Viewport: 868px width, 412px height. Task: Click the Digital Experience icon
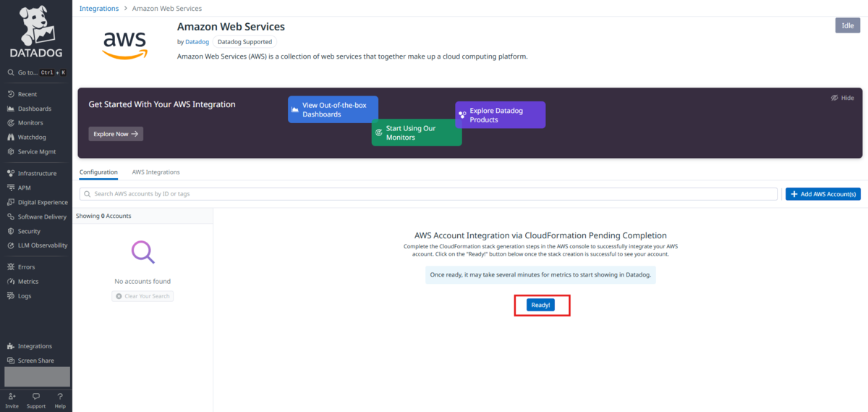click(11, 203)
